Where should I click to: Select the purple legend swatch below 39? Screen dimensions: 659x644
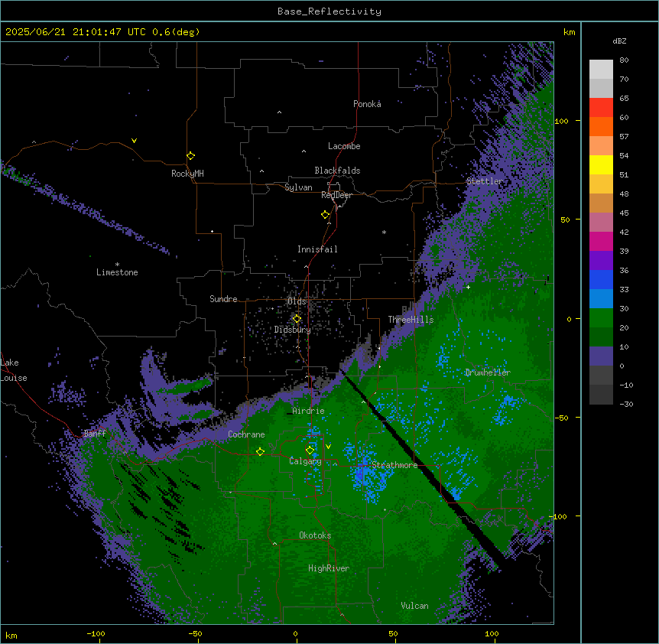[601, 261]
